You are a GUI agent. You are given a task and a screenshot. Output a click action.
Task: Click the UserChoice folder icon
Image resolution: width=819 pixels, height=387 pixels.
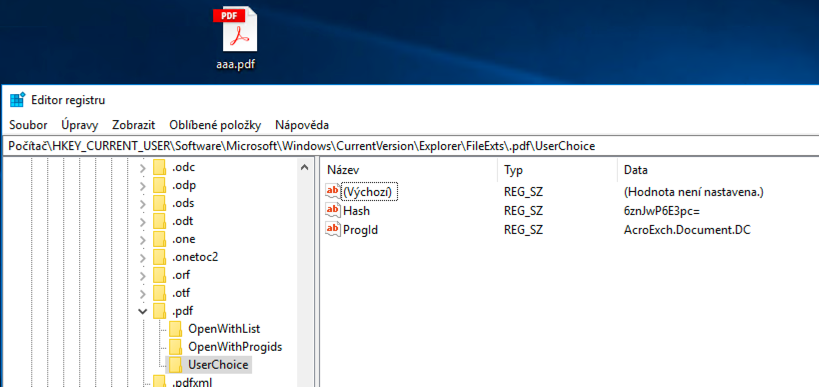[176, 364]
